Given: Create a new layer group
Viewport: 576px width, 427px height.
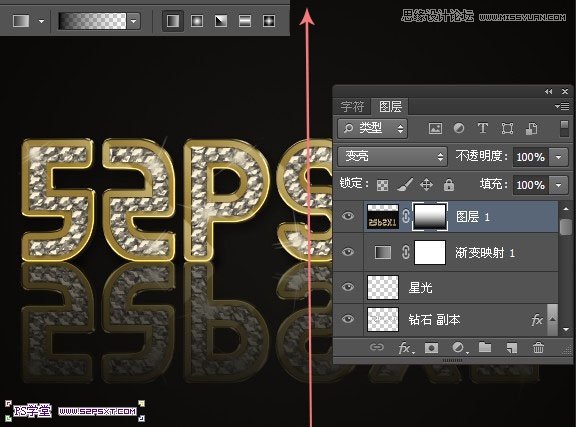Looking at the screenshot, I should tap(485, 347).
